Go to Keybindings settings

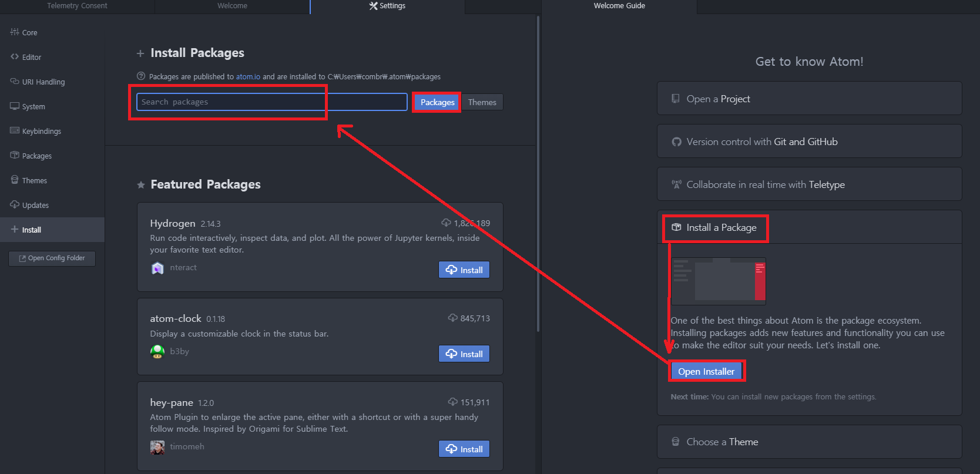click(52, 131)
